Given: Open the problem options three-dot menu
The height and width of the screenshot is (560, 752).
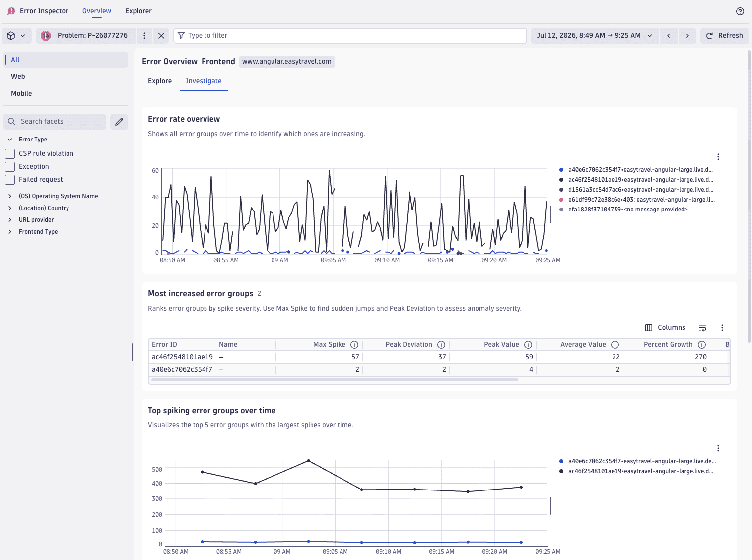Looking at the screenshot, I should (144, 36).
